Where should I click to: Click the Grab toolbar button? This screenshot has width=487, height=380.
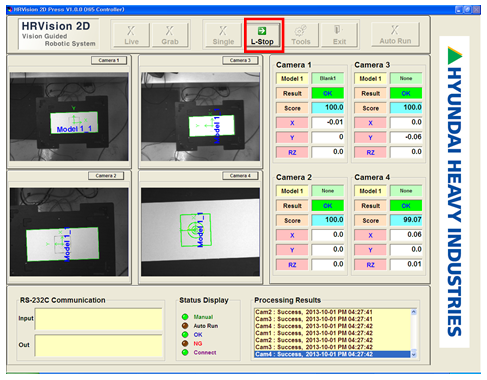pyautogui.click(x=170, y=35)
